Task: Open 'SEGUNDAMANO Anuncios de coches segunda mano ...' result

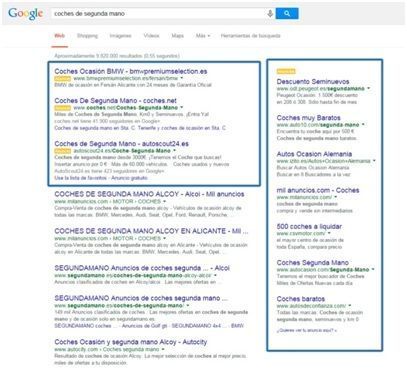Action: pos(141,298)
